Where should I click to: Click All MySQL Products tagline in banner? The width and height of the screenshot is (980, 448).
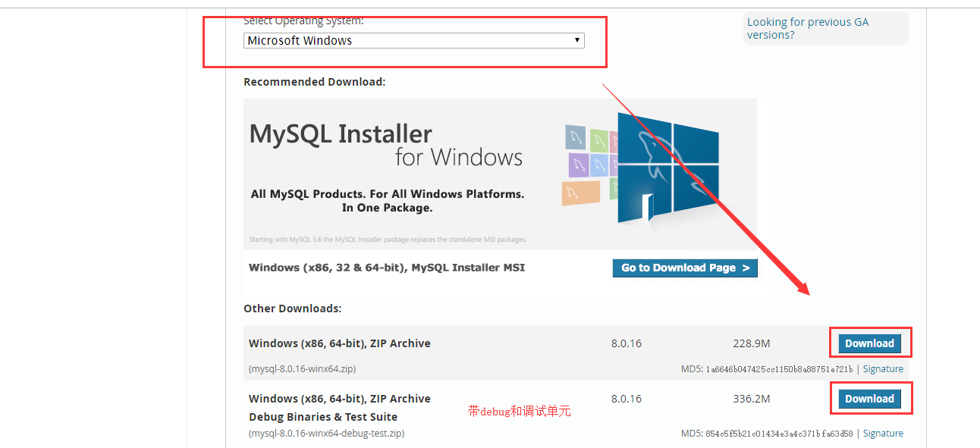(388, 201)
